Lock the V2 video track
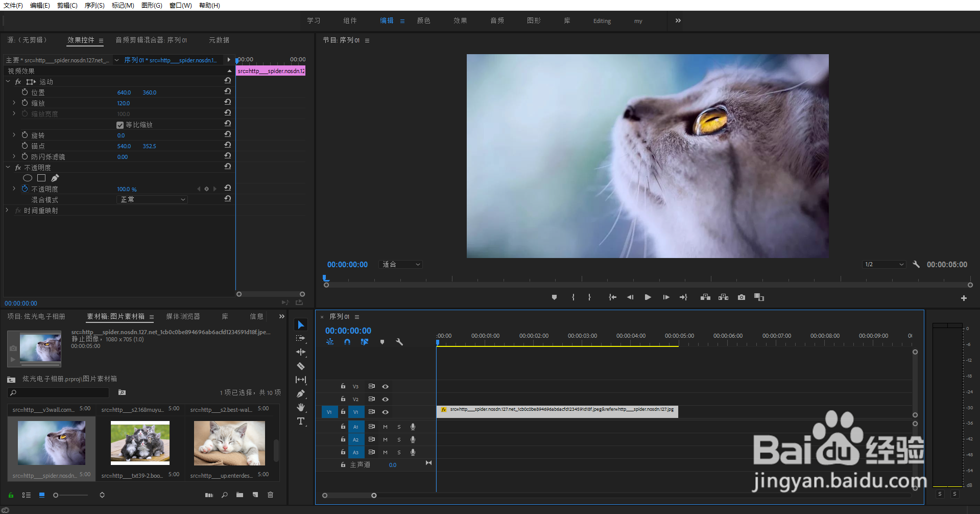 click(343, 399)
